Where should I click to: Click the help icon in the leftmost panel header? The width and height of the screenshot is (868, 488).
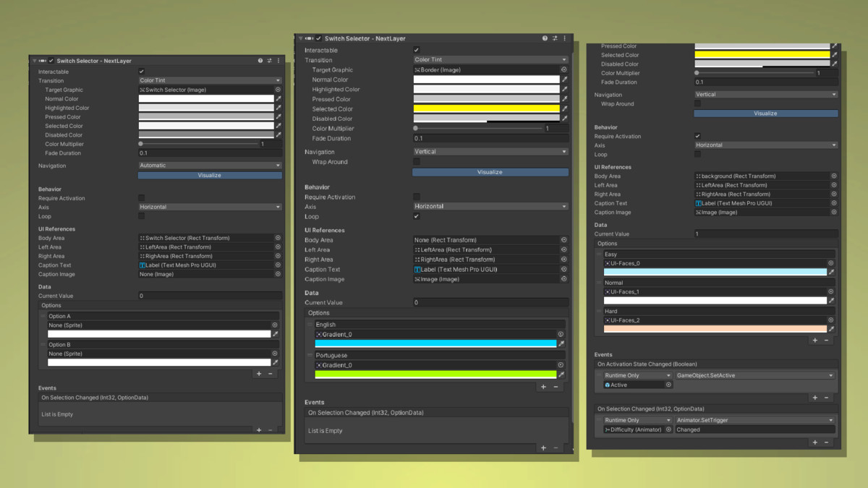point(260,61)
